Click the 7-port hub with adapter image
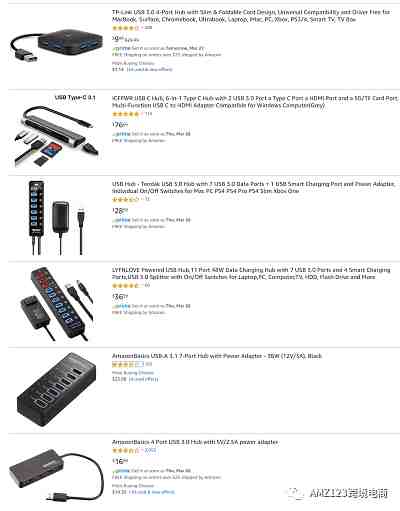 pyautogui.click(x=57, y=218)
